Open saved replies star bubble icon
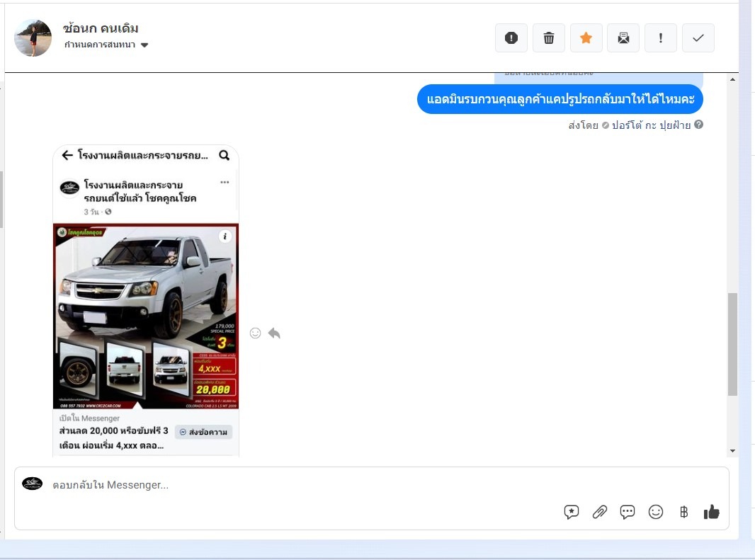This screenshot has width=755, height=560. [572, 512]
